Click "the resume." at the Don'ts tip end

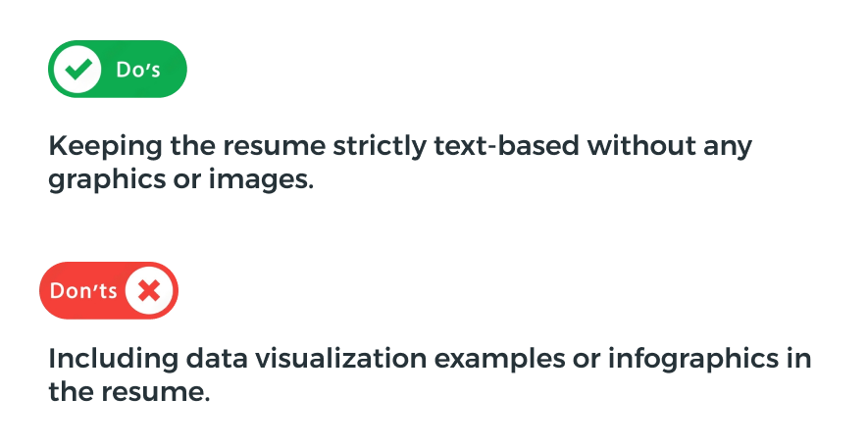(x=129, y=392)
